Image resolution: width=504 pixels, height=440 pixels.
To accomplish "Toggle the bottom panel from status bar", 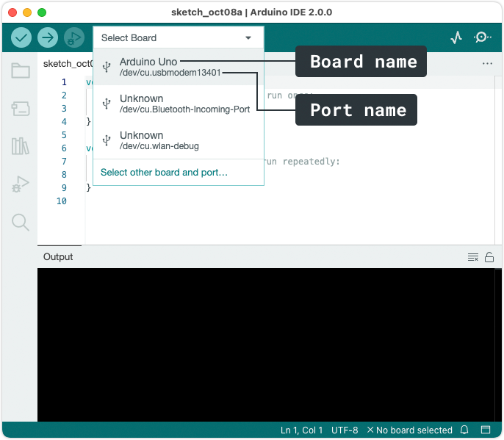I will pyautogui.click(x=486, y=430).
